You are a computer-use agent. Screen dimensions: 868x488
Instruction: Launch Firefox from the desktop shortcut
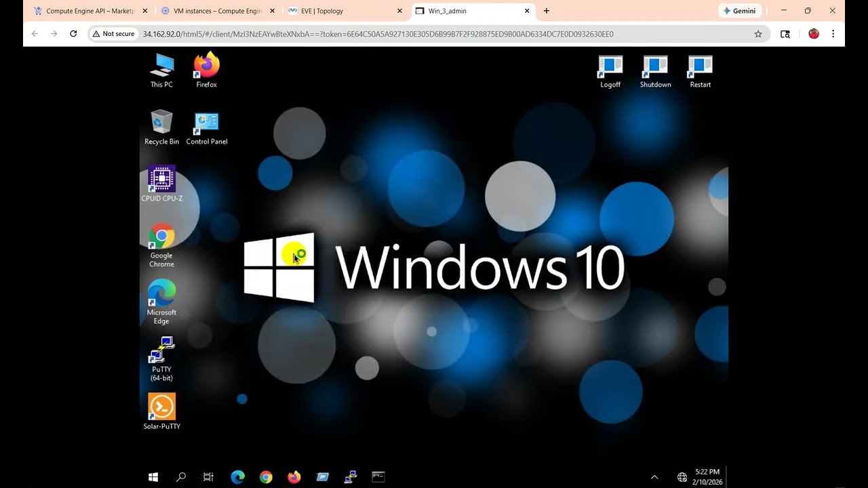207,71
